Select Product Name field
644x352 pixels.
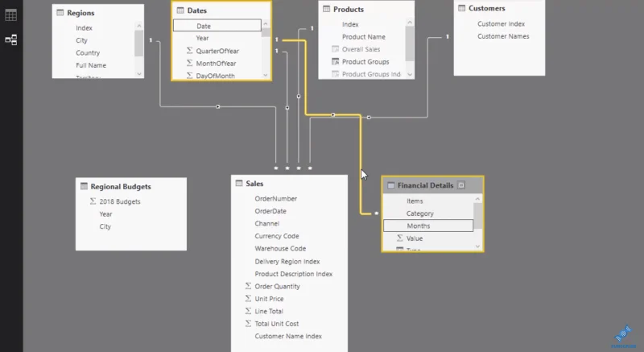pos(362,36)
